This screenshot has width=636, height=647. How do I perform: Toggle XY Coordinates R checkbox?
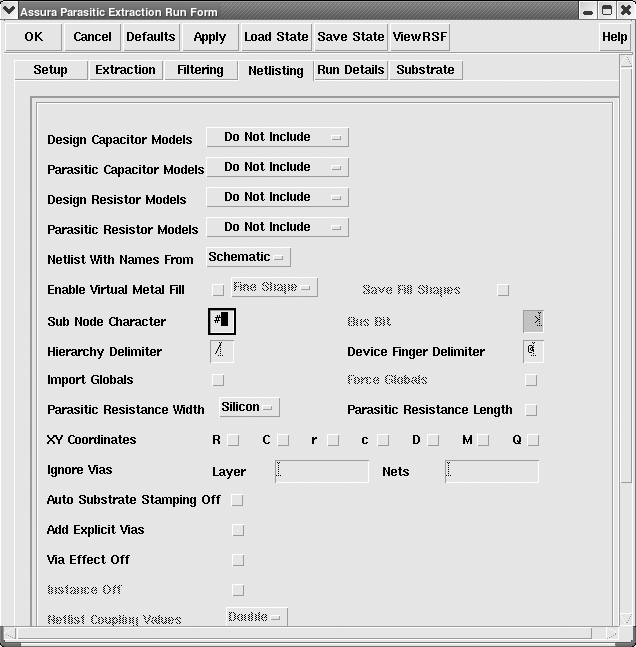click(x=233, y=440)
